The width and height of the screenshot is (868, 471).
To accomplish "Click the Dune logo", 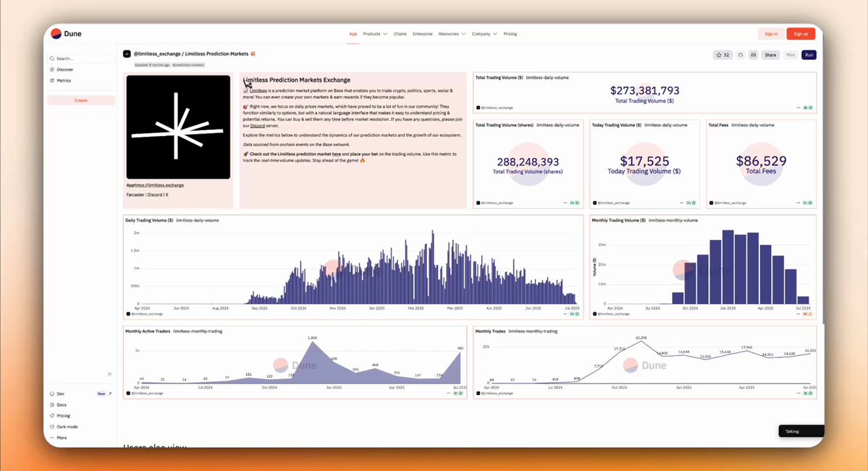I will [66, 34].
